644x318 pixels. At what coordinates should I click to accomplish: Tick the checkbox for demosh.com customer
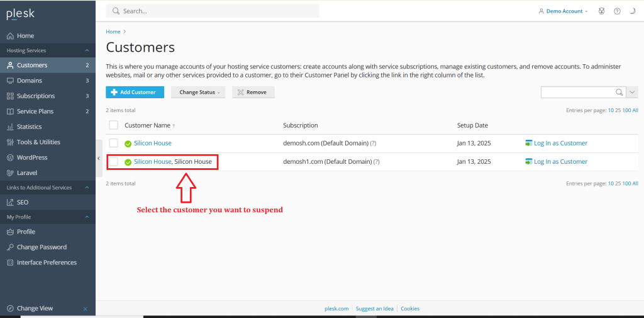click(x=114, y=143)
